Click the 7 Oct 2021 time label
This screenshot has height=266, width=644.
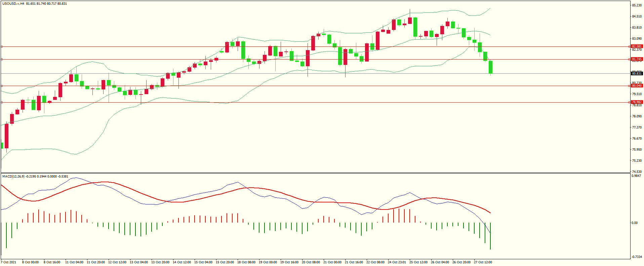click(x=9, y=262)
